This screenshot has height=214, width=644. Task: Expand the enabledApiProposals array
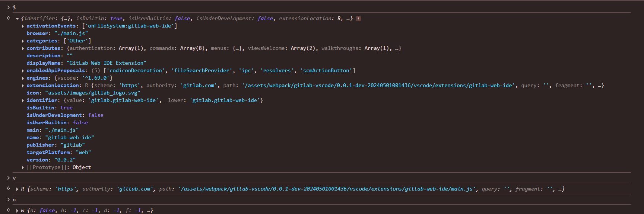23,71
